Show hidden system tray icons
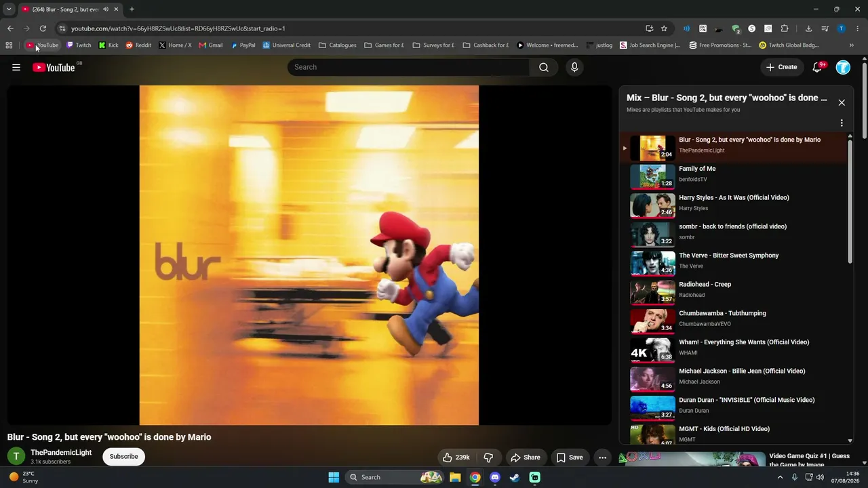This screenshot has width=868, height=488. coord(780,477)
